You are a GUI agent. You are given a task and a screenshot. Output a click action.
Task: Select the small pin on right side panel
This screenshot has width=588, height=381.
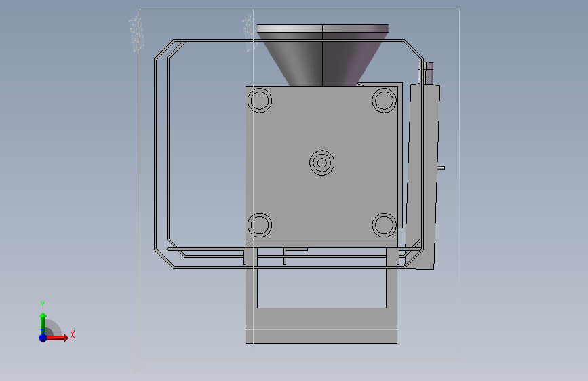[442, 168]
